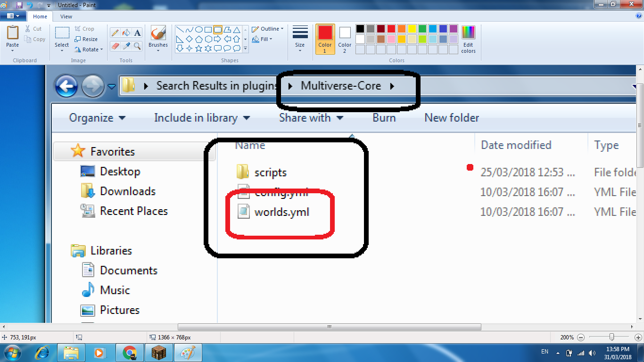The width and height of the screenshot is (644, 362).
Task: Choose the green color swatch
Action: pyautogui.click(x=422, y=29)
